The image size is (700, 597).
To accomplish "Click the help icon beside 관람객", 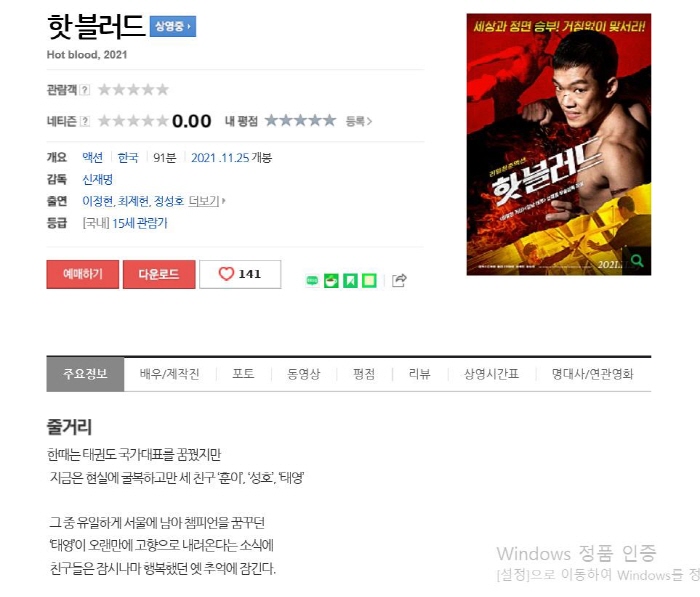I will (84, 90).
